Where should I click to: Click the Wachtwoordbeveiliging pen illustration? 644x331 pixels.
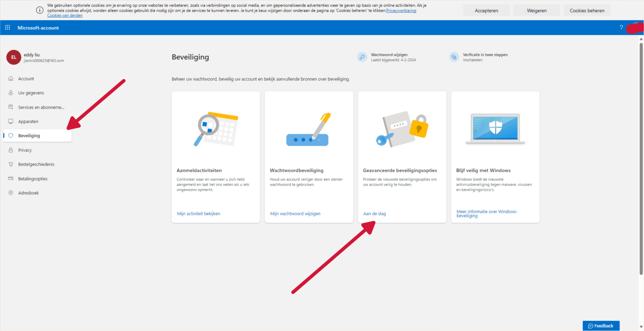click(309, 129)
